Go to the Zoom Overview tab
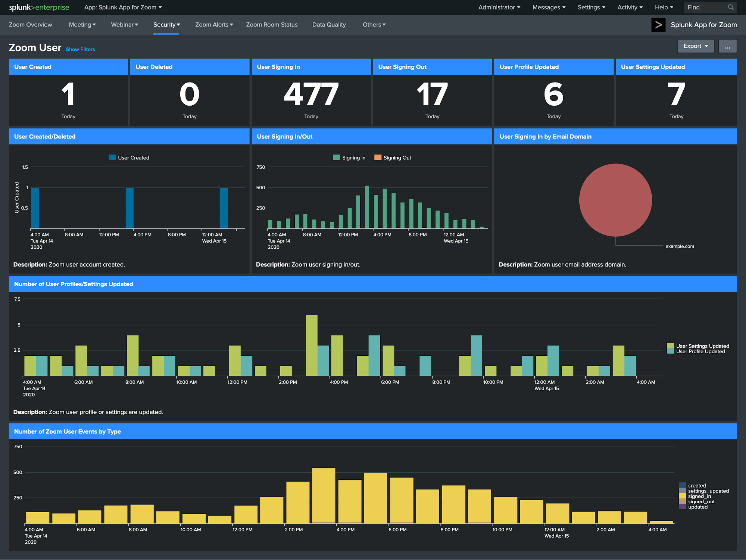 [x=31, y=25]
